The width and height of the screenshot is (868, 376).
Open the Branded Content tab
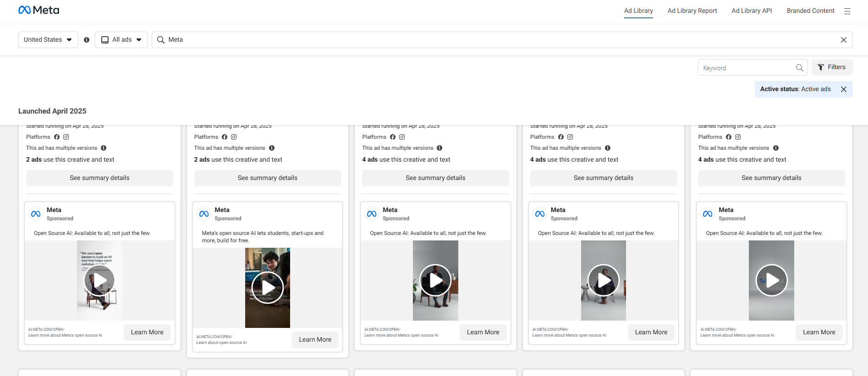810,11
